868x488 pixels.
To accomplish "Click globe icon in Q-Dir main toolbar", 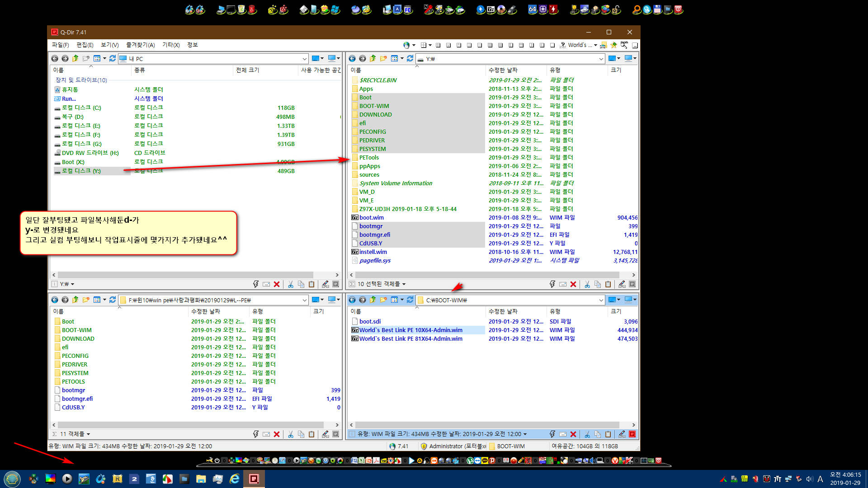I will (406, 45).
